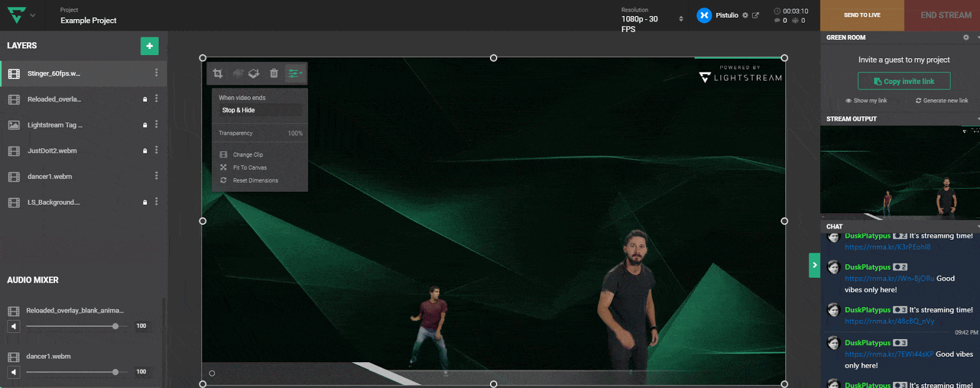980x388 pixels.
Task: Click the Send To Live button
Action: pos(862,15)
